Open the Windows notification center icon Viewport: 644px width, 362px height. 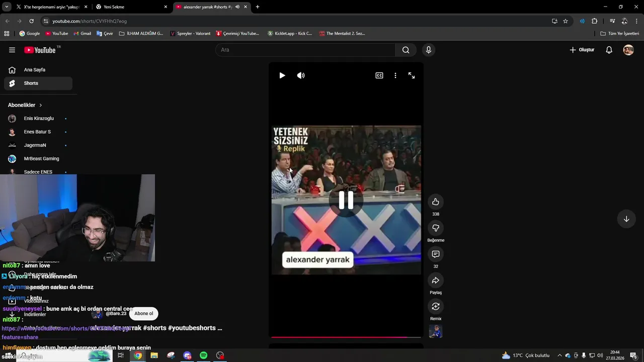[633, 355]
